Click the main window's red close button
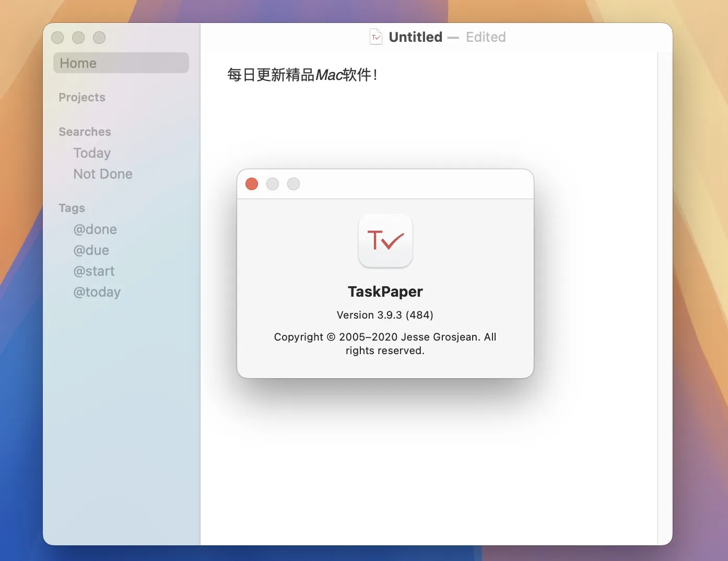Image resolution: width=728 pixels, height=561 pixels. [x=57, y=38]
